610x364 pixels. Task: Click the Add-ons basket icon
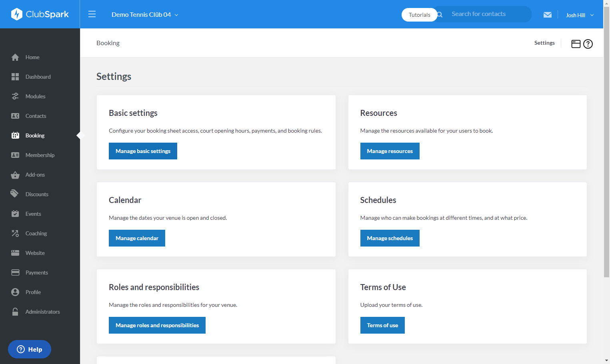(15, 175)
